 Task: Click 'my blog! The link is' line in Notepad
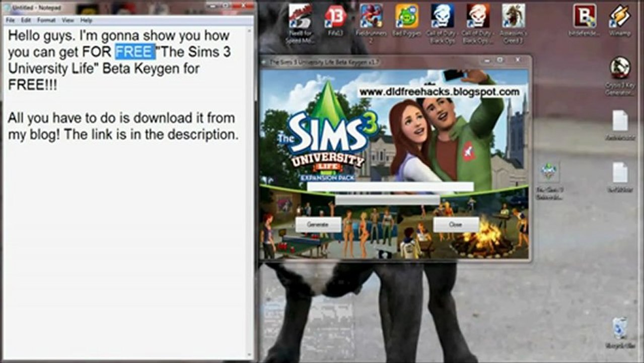point(123,135)
